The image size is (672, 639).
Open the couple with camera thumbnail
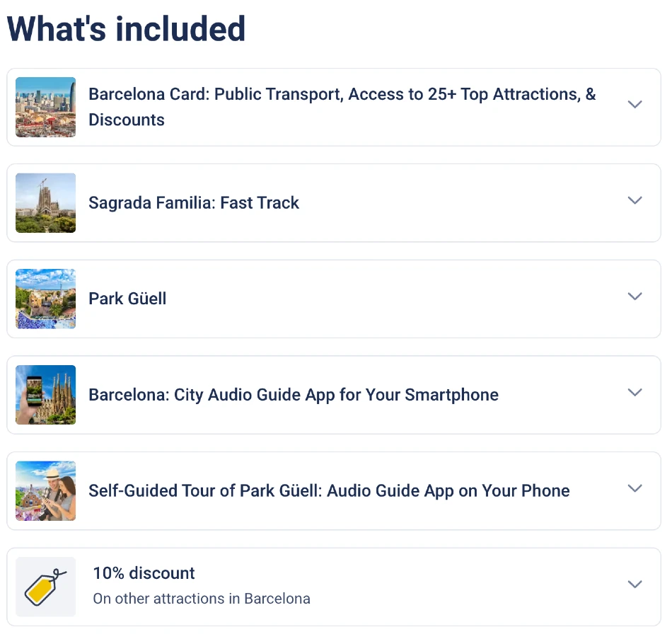point(45,491)
